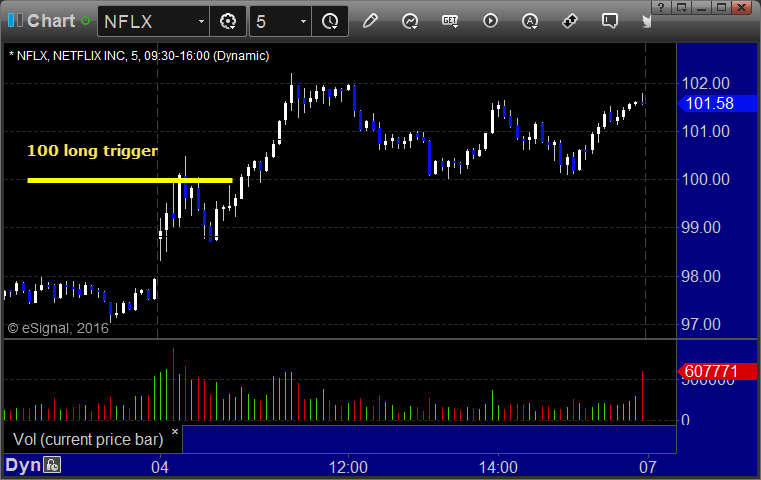Close the Vol study panel with x
The height and width of the screenshot is (480, 761).
point(175,431)
